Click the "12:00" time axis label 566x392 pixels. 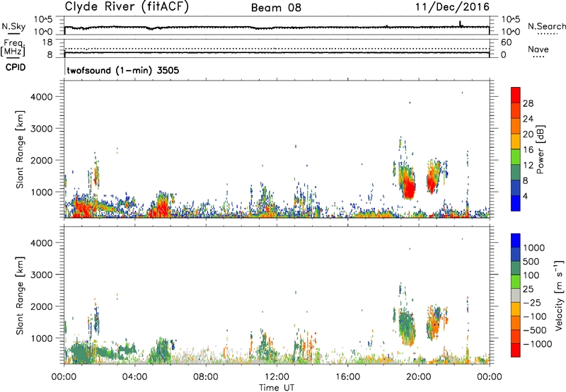tap(277, 377)
